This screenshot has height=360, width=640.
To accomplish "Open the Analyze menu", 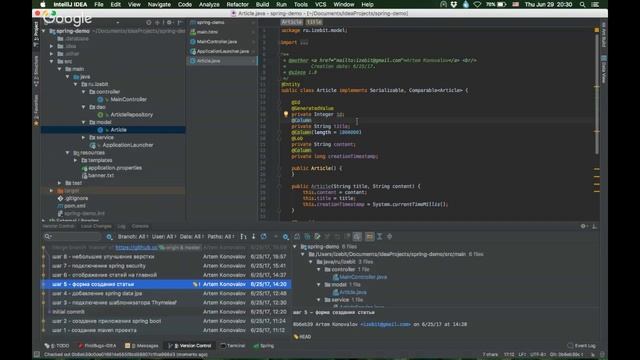I will [209, 4].
